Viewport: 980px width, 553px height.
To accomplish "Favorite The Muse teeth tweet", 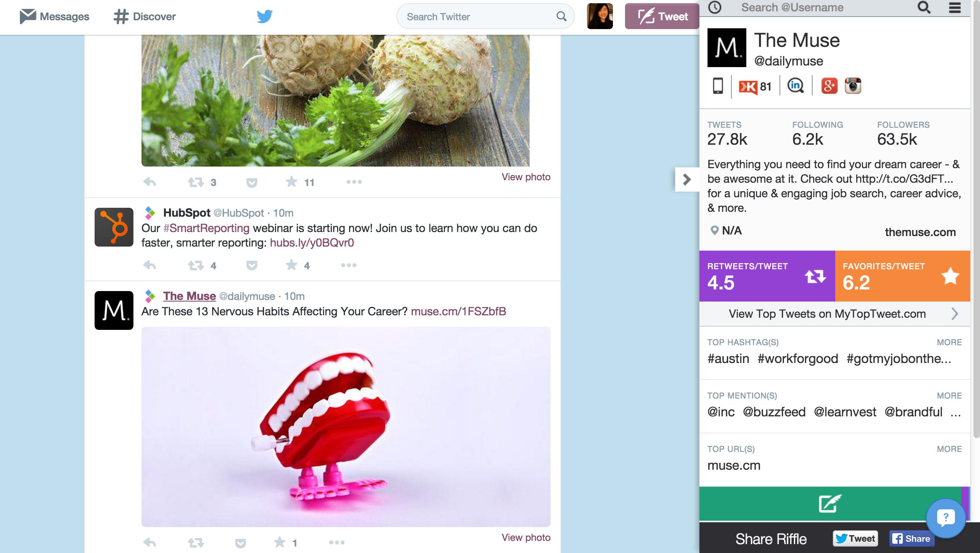I will click(280, 542).
